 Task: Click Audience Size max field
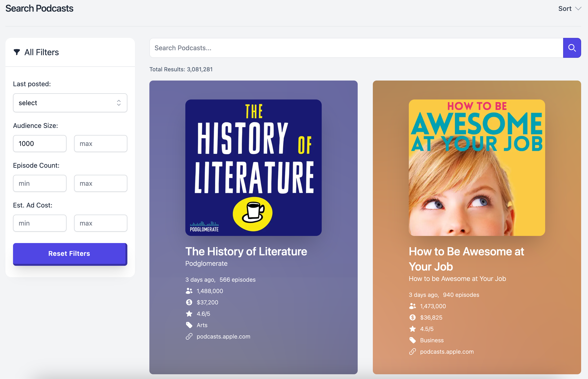pyautogui.click(x=101, y=144)
